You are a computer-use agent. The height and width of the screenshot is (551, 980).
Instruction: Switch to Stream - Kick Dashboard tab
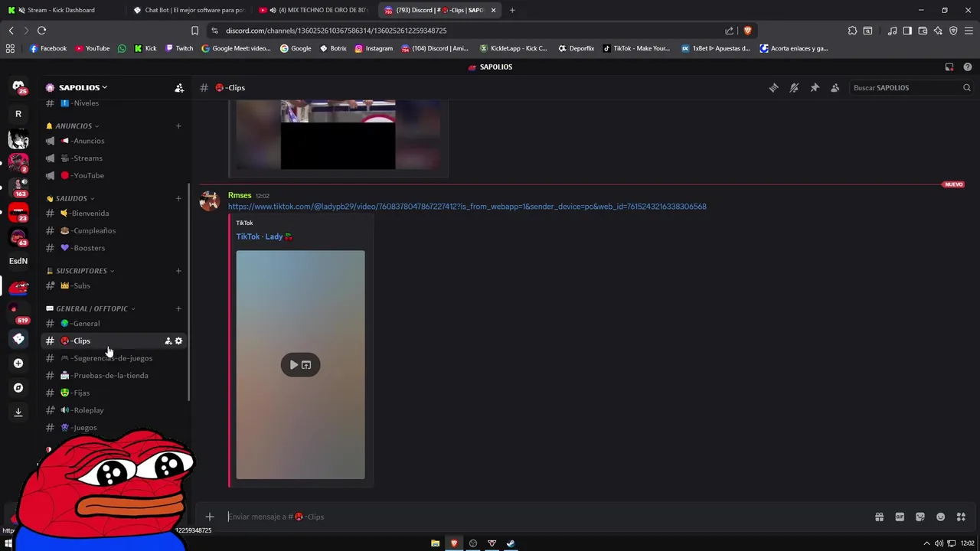pyautogui.click(x=61, y=11)
